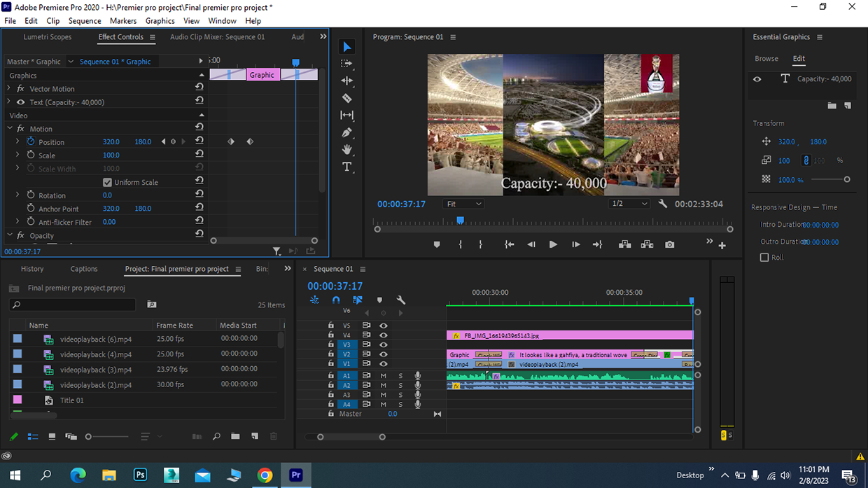The height and width of the screenshot is (488, 868).
Task: Open Photoshop from the taskbar
Action: tap(140, 475)
